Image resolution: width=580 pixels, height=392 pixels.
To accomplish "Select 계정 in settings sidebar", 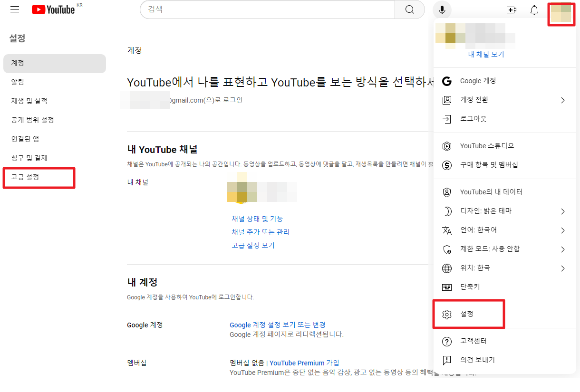I will (55, 63).
